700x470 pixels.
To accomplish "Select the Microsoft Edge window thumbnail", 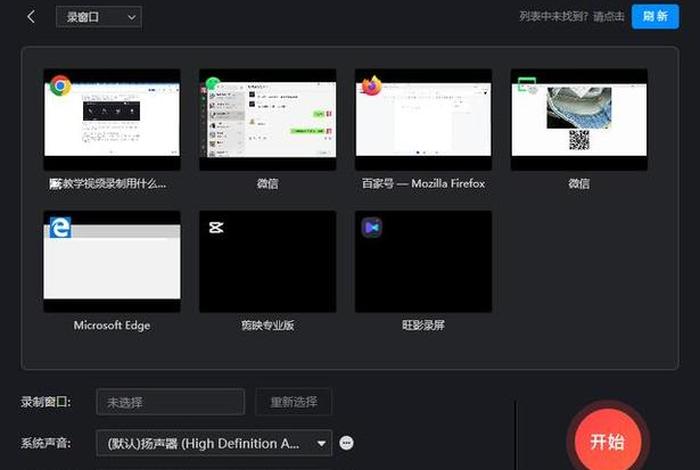I will tap(112, 261).
